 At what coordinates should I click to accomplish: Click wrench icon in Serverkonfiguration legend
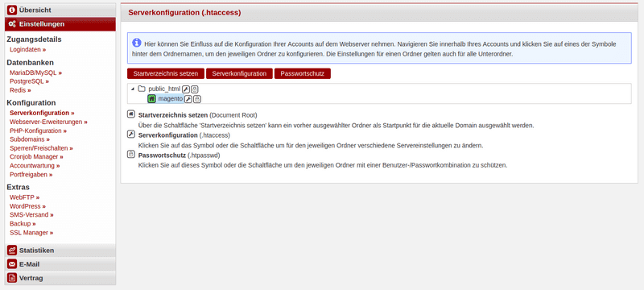pyautogui.click(x=131, y=135)
